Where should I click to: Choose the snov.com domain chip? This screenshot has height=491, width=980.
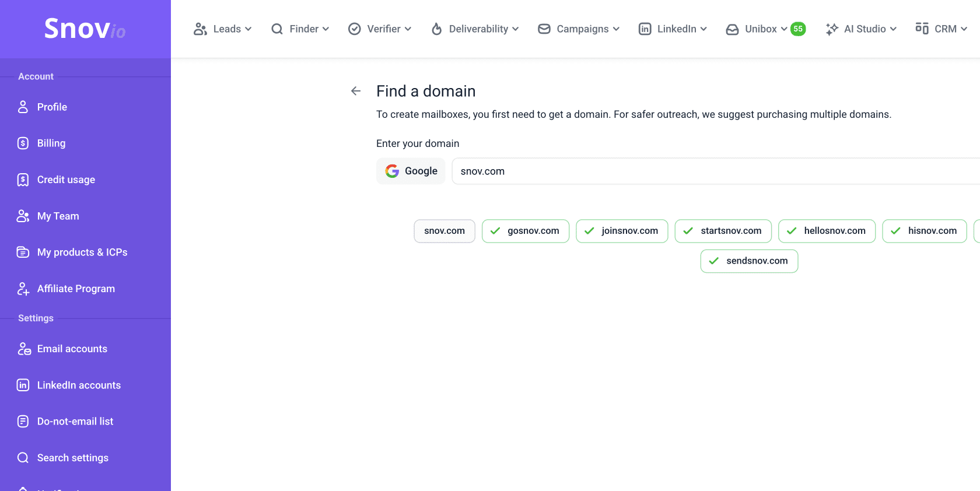click(444, 231)
